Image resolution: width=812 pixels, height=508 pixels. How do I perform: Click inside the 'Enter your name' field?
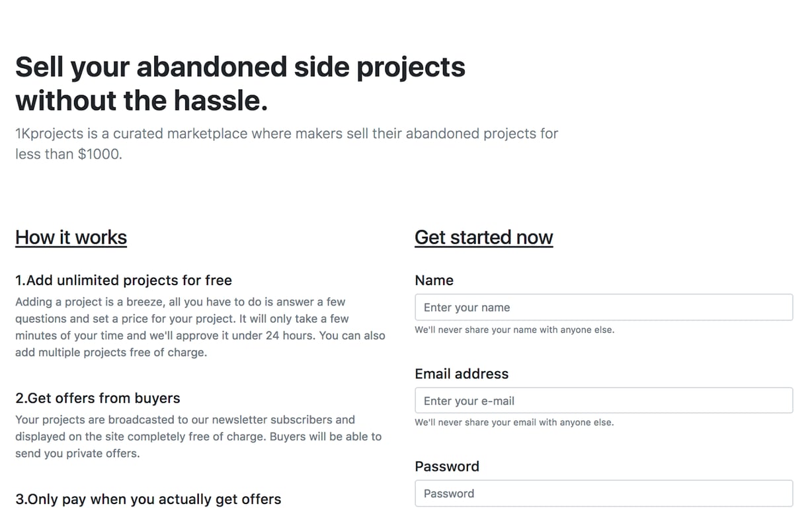pyautogui.click(x=603, y=307)
